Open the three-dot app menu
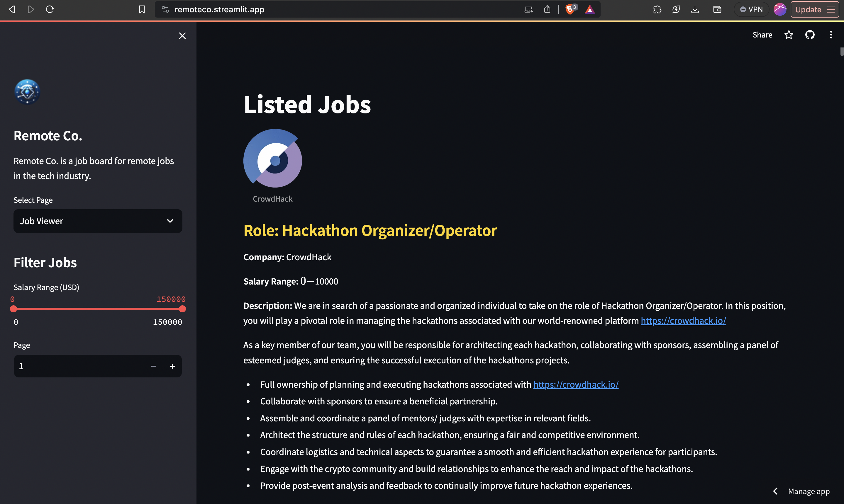Viewport: 844px width, 504px height. (x=831, y=35)
